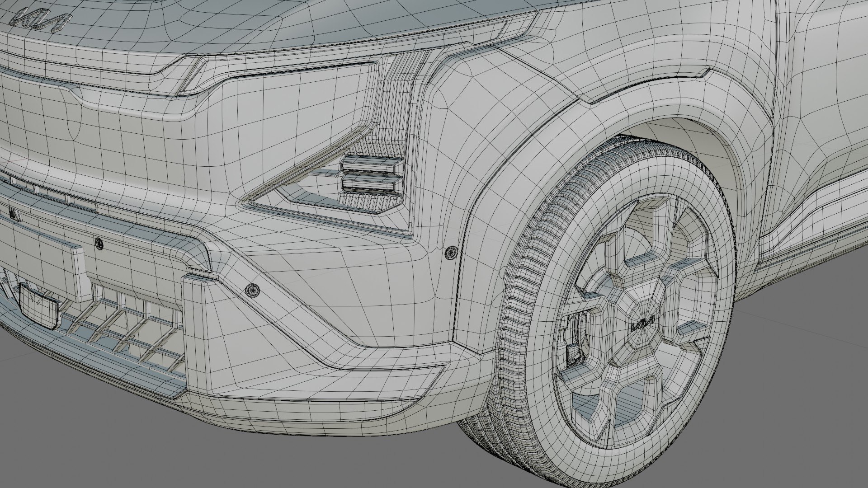This screenshot has height=488, width=868.
Task: Pick the parking sensor beside the wheel arch
Action: [x=451, y=253]
